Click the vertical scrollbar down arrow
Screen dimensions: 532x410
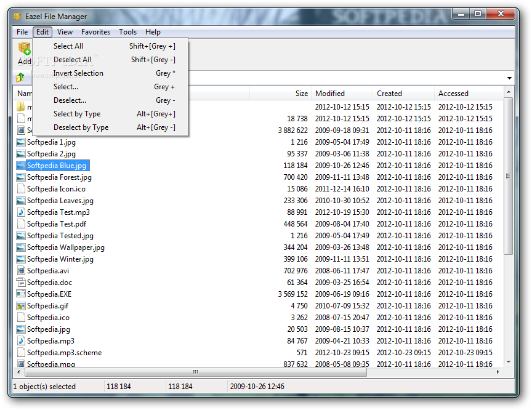[508, 362]
